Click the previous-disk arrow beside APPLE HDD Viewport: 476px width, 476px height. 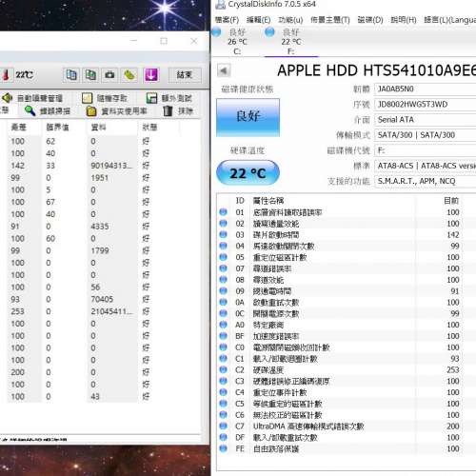coord(224,70)
